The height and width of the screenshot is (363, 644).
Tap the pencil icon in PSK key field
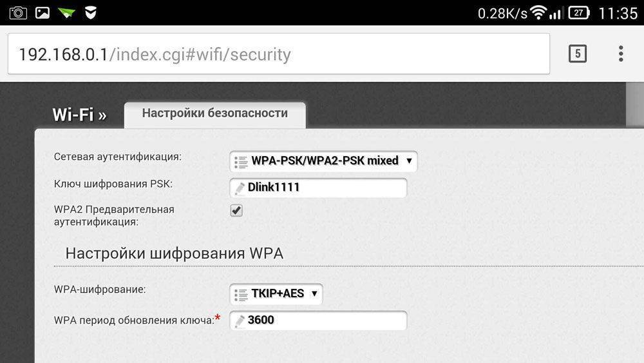(239, 188)
